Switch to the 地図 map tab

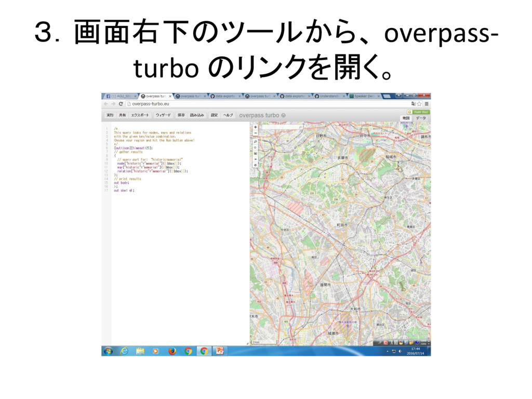pyautogui.click(x=406, y=118)
